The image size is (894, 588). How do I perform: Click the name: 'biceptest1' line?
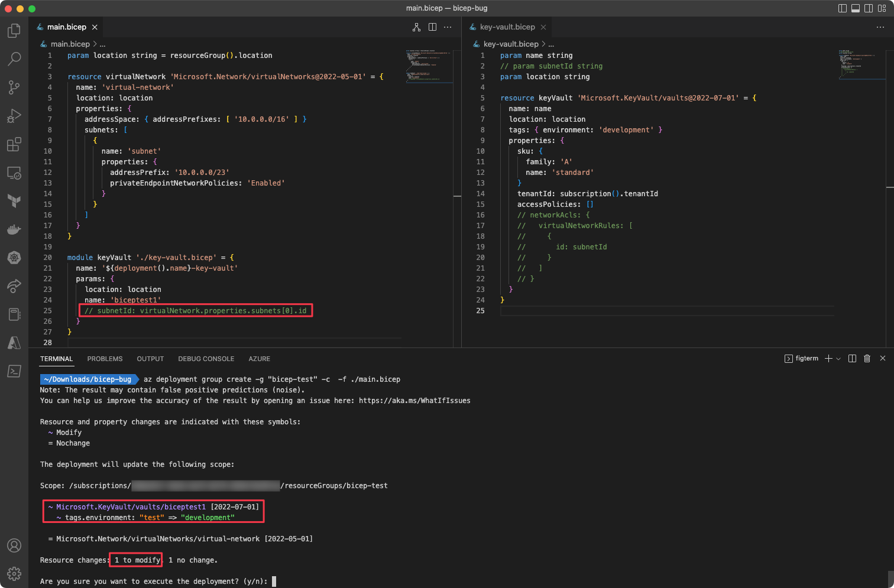[x=122, y=300]
